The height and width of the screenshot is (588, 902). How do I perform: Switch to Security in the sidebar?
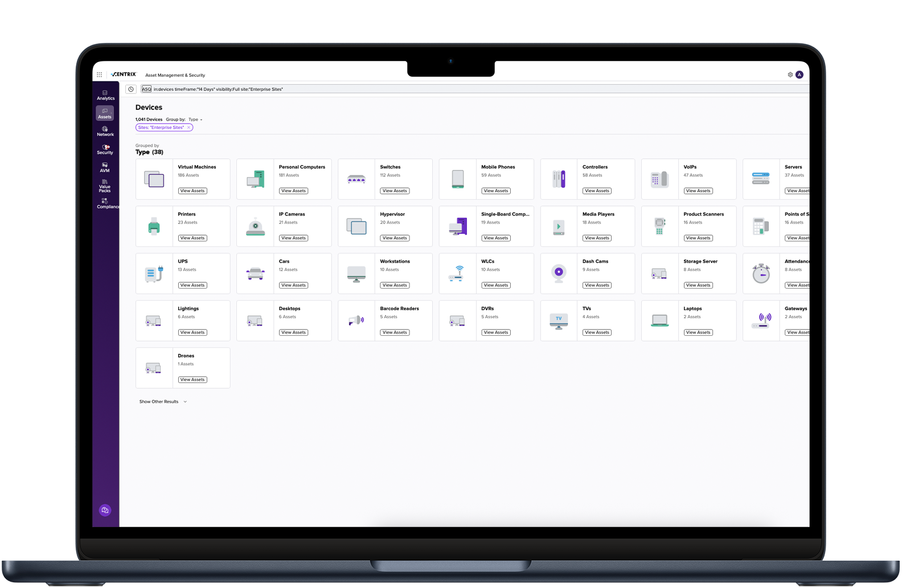pos(105,149)
